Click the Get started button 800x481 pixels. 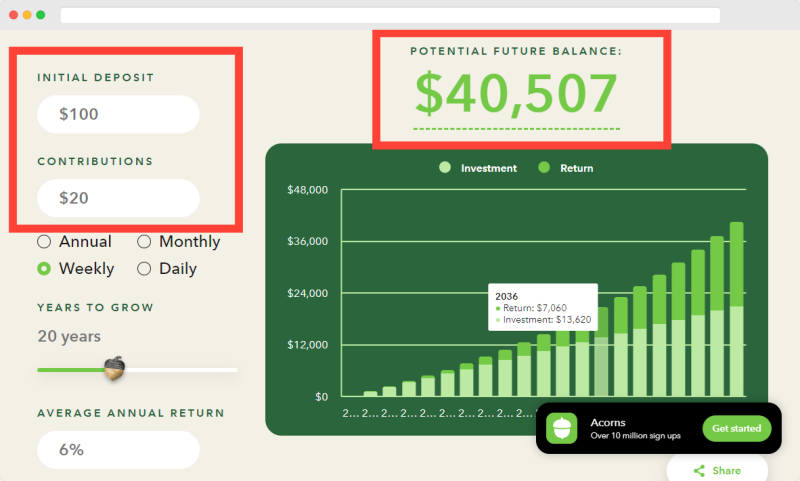736,428
